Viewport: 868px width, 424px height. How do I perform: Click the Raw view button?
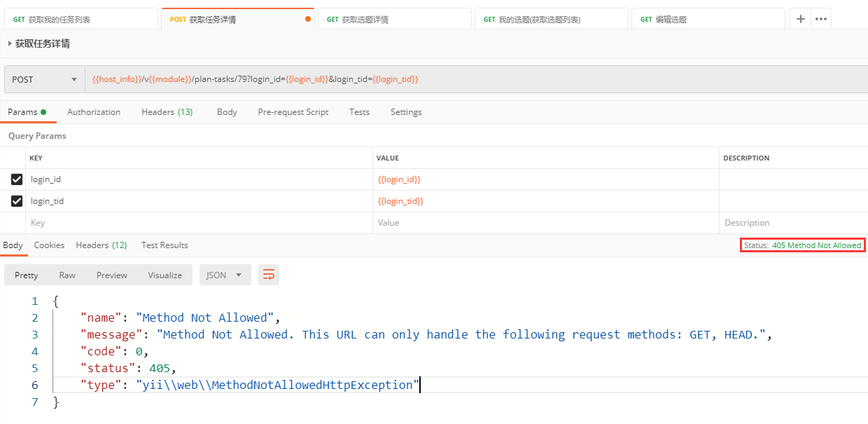click(x=67, y=275)
